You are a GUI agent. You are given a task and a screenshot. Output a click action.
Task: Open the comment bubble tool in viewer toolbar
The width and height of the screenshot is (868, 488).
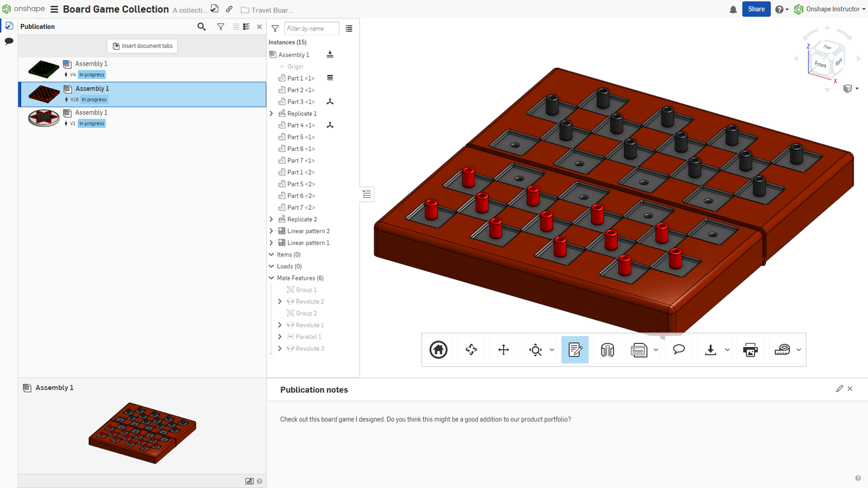coord(679,350)
